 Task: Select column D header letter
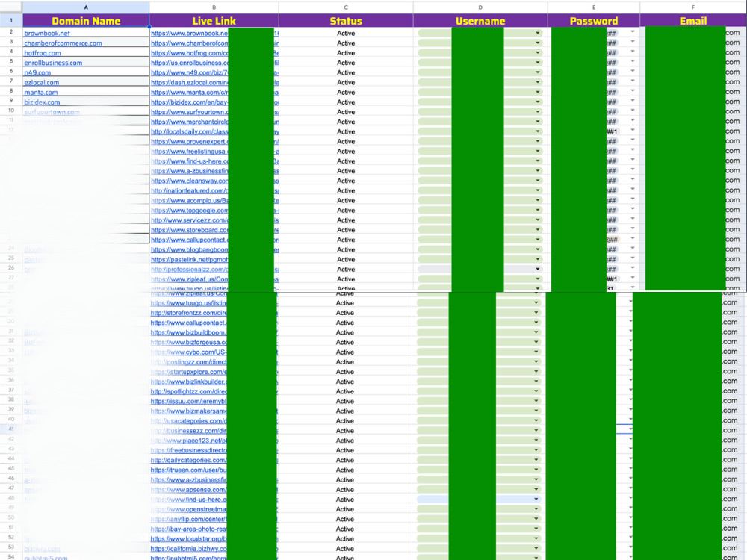click(x=480, y=7)
